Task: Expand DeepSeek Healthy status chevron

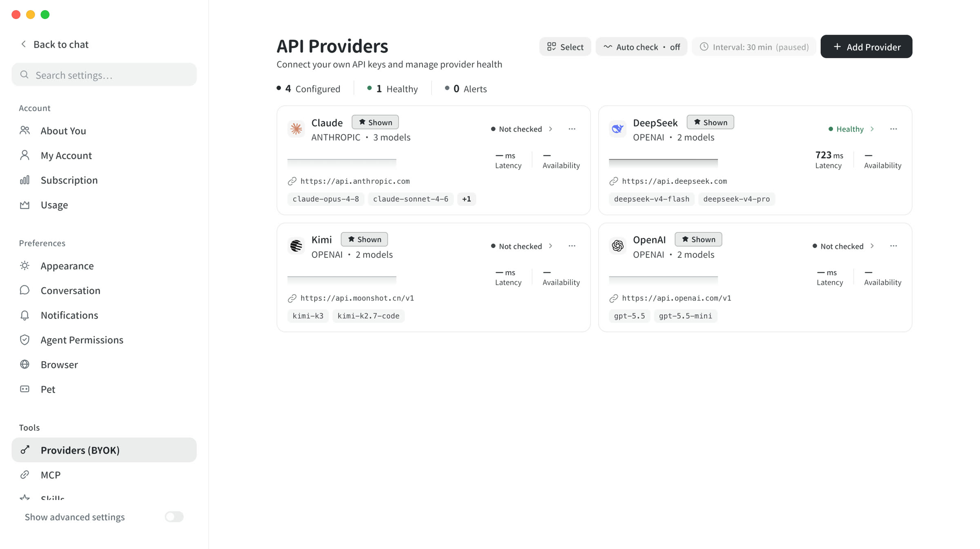Action: [872, 129]
